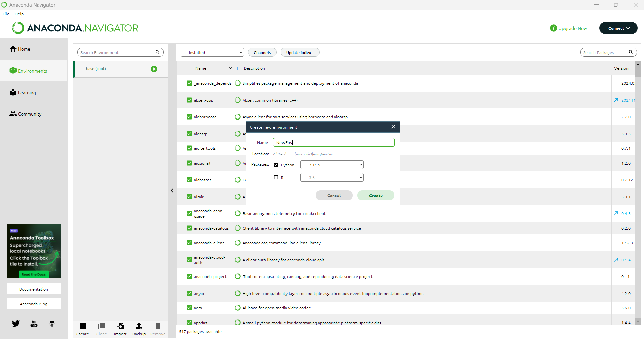Switch to the Learning tab in the sidebar

click(27, 93)
